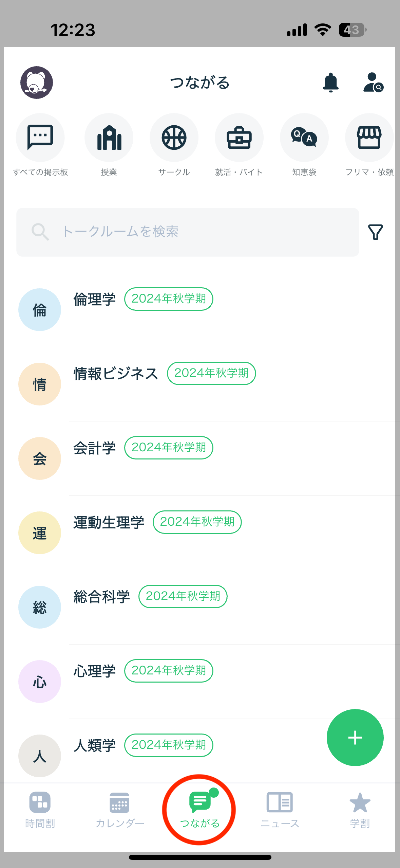Viewport: 400px width, 868px height.
Task: Select the 知恵袋 Q&A icon
Action: 304,138
